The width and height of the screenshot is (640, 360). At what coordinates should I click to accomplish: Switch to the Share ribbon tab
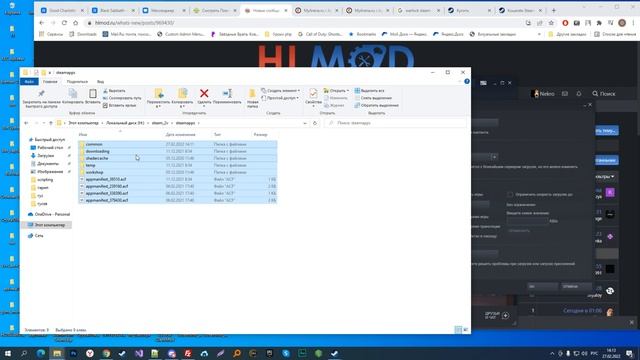pyautogui.click(x=77, y=82)
